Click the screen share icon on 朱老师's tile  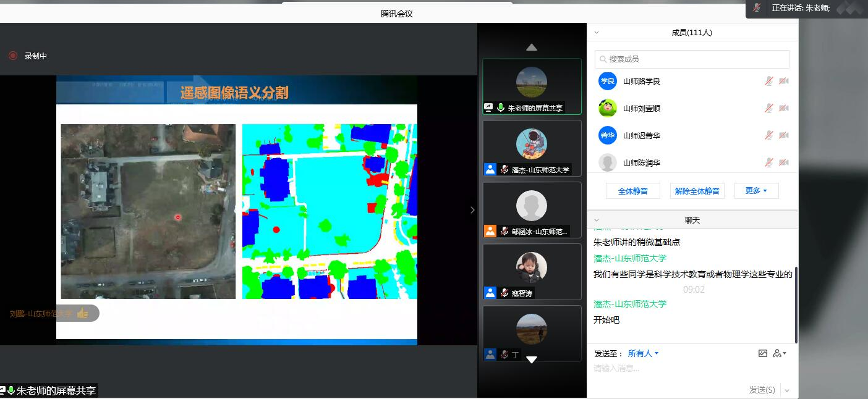[x=488, y=107]
